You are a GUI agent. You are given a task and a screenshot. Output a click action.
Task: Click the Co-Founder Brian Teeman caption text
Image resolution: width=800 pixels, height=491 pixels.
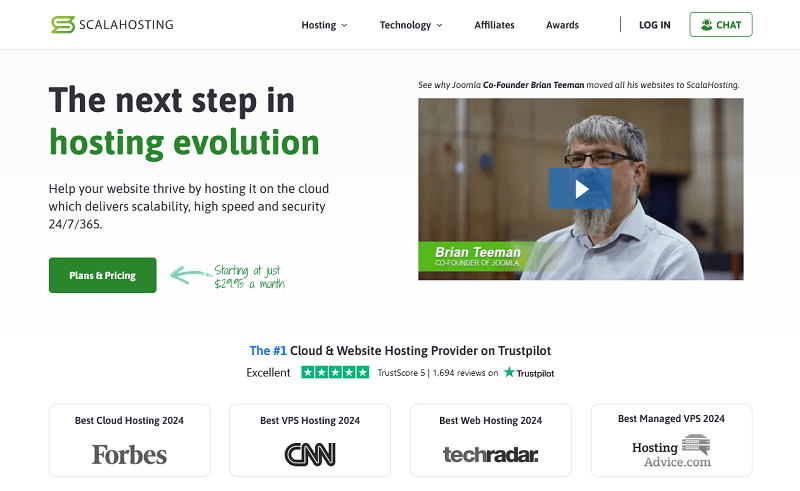[x=533, y=85]
